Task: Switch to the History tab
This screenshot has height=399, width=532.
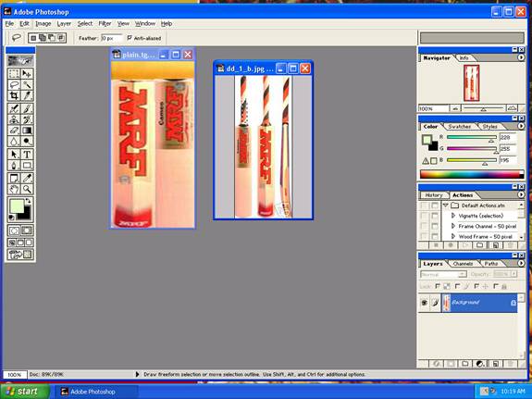Action: (x=434, y=195)
